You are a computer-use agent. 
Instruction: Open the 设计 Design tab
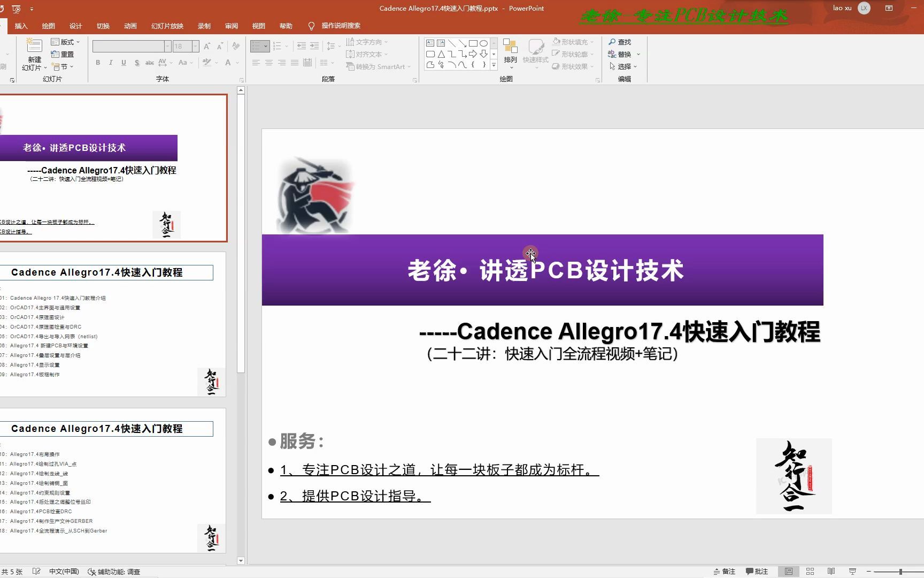[76, 26]
